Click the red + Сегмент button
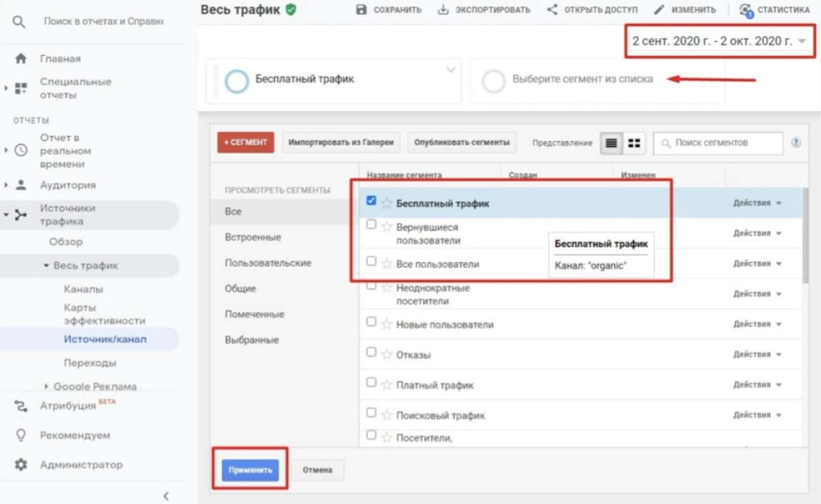821x504 pixels. pyautogui.click(x=246, y=142)
